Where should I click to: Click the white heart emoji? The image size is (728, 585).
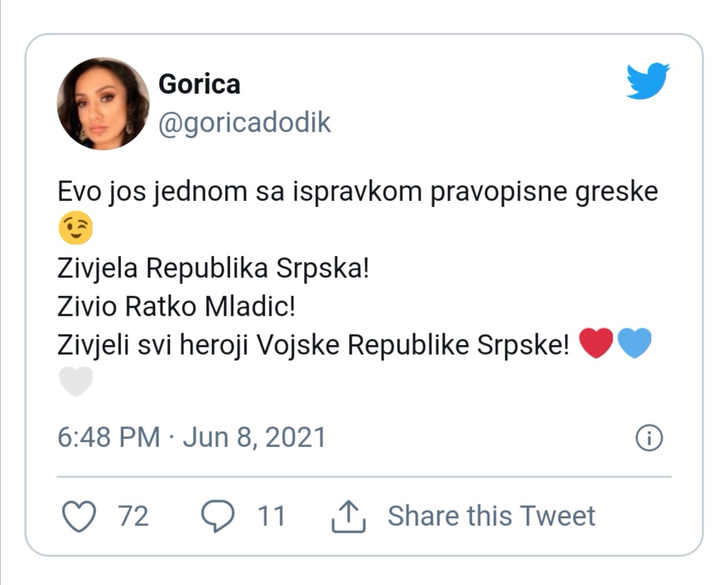click(75, 381)
